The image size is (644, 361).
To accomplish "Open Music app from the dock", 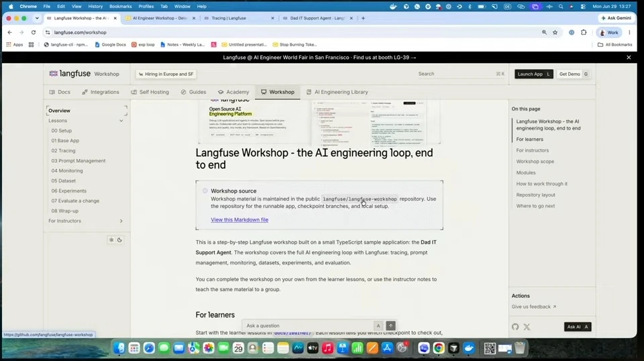I will [327, 348].
